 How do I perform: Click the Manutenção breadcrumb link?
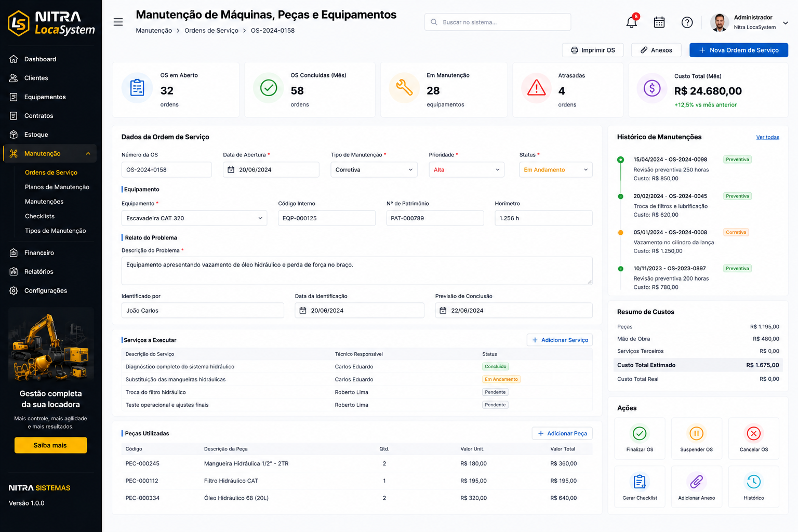[154, 31]
